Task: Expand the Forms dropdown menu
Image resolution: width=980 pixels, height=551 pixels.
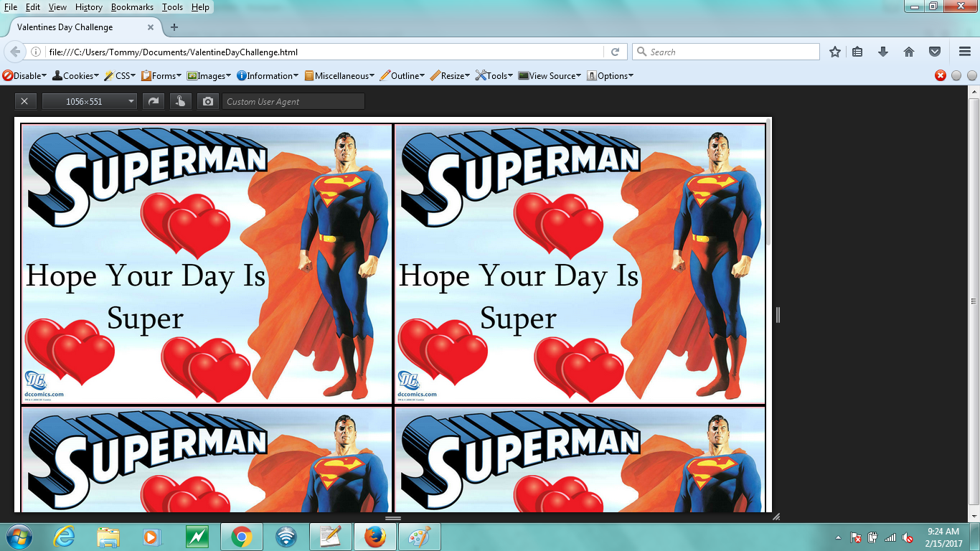Action: (162, 75)
